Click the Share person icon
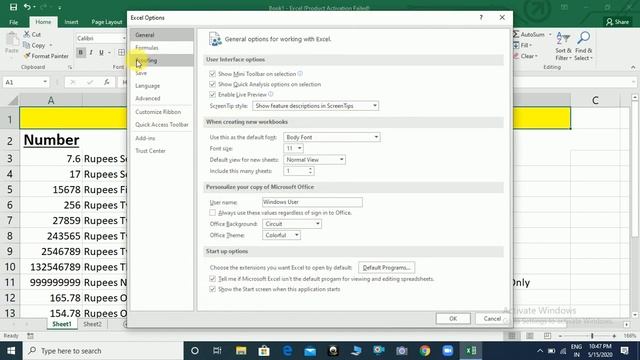 click(609, 22)
